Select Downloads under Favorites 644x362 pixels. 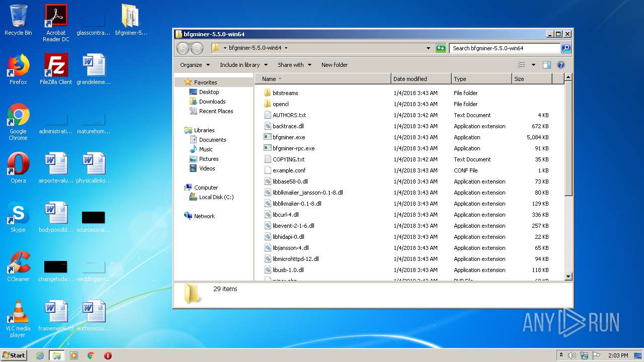212,102
